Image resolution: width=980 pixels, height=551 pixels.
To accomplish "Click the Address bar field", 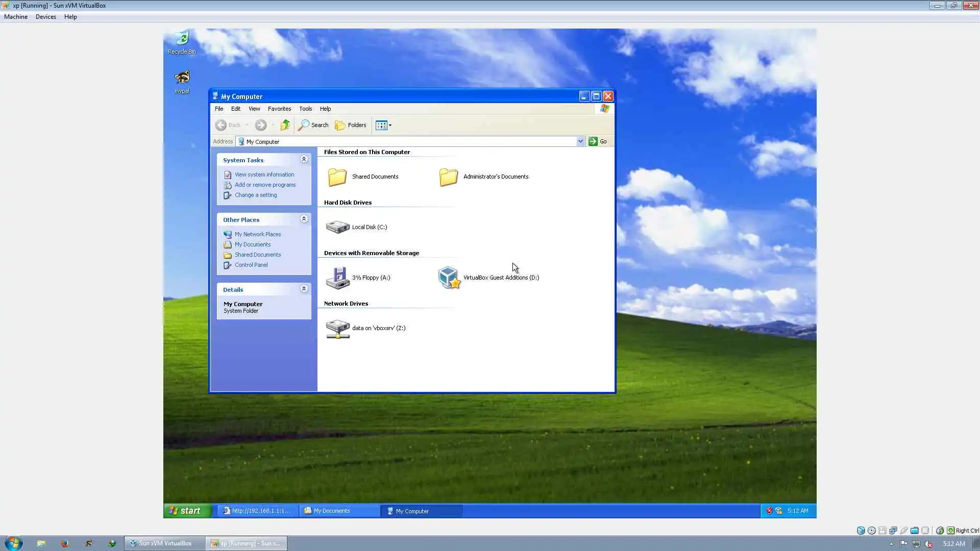I will [408, 141].
